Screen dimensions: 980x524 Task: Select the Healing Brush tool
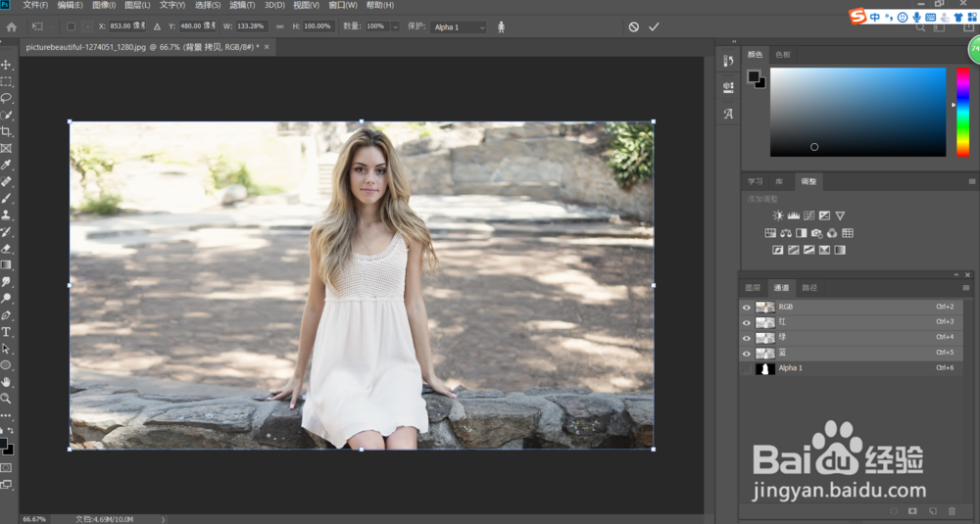tap(6, 182)
